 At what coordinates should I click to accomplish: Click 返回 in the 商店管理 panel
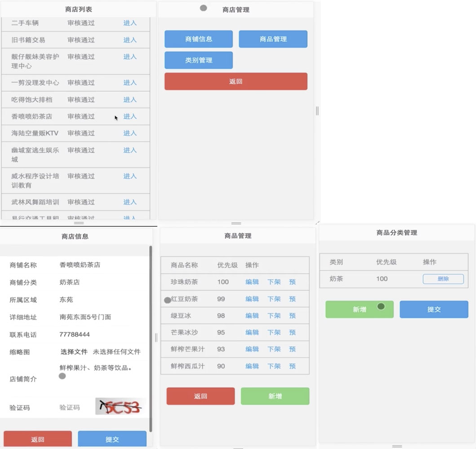(x=236, y=81)
